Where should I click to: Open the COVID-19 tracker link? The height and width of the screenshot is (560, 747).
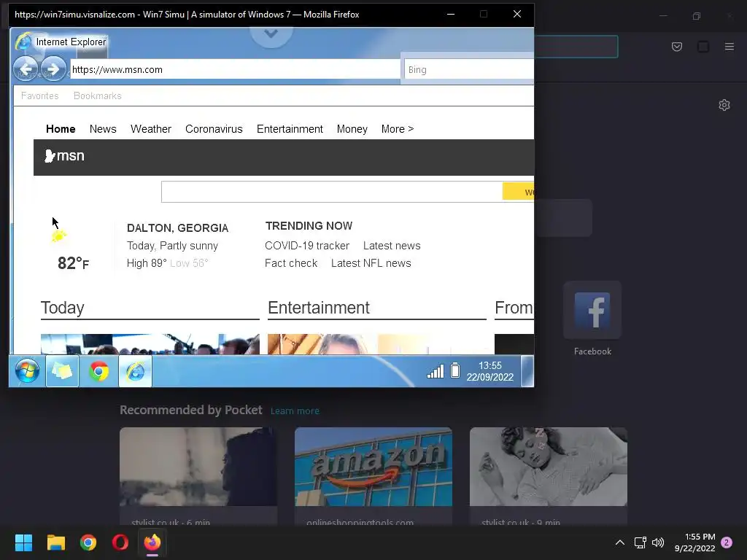307,246
